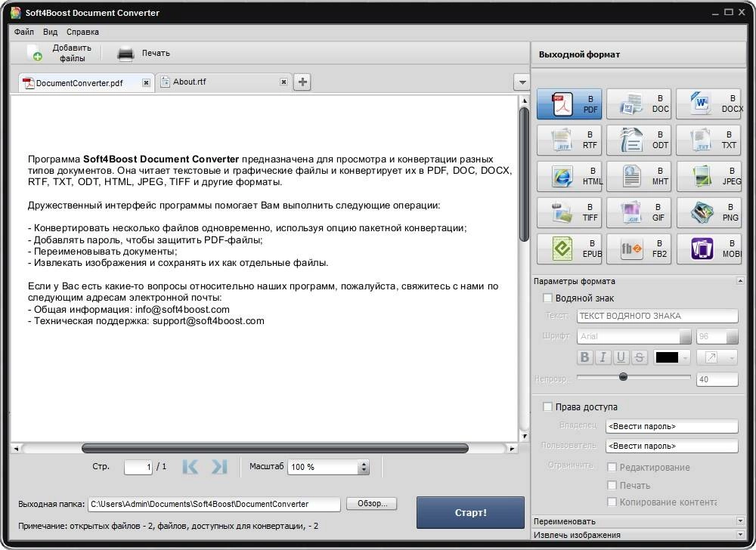Select the To PDF output format
The height and width of the screenshot is (550, 756).
569,104
